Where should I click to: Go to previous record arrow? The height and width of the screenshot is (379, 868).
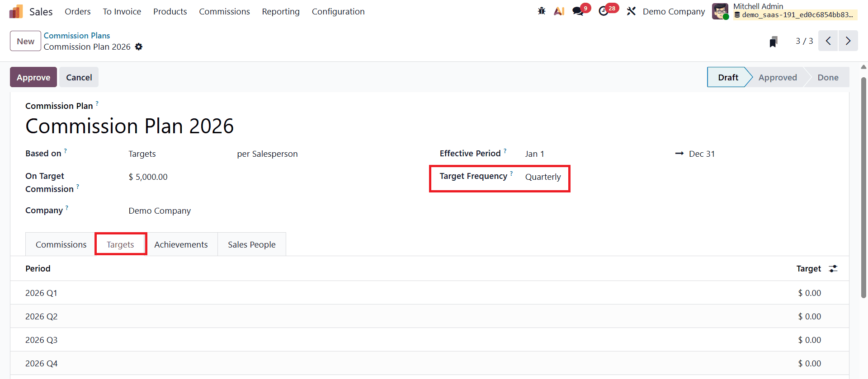[828, 41]
